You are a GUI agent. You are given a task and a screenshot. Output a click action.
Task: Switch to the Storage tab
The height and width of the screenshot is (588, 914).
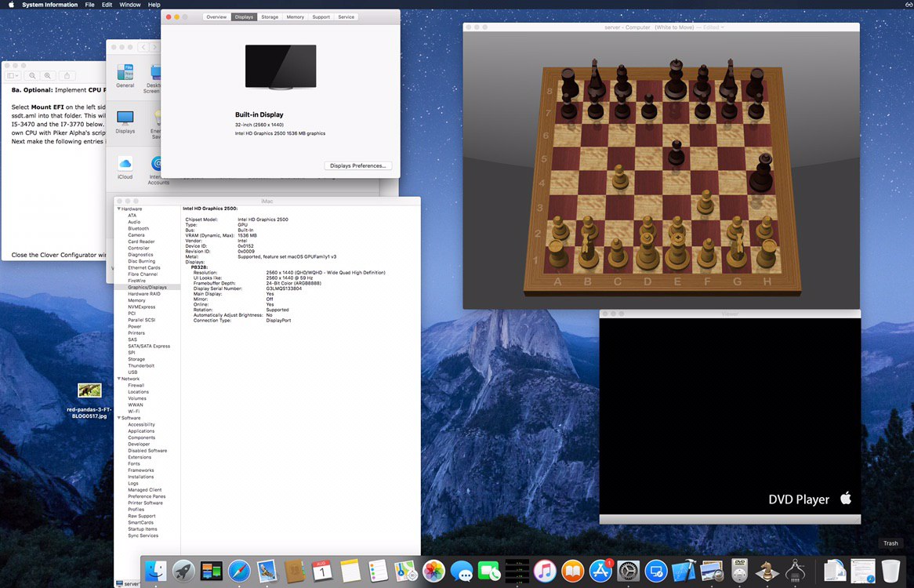click(270, 17)
